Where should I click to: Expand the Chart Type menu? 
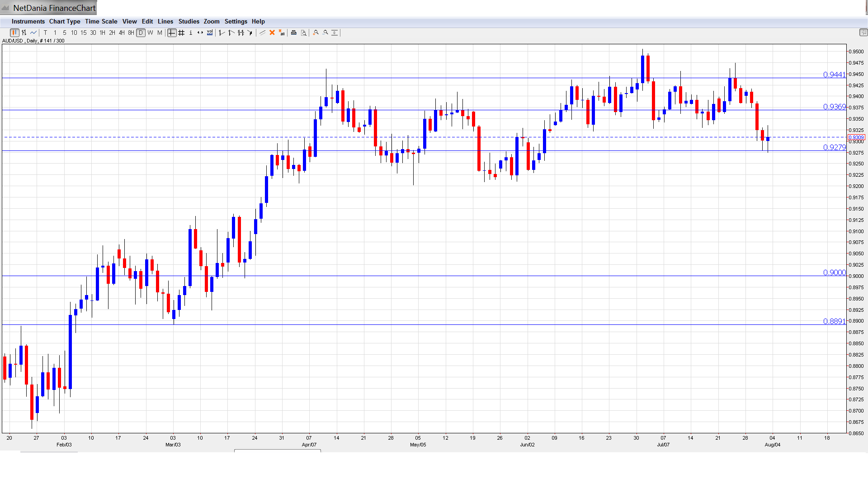(65, 21)
